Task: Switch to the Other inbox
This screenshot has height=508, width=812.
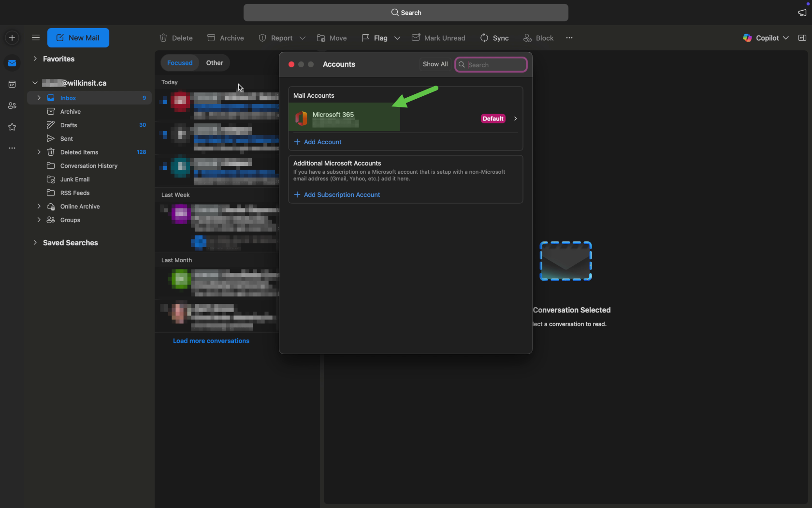Action: [215, 63]
